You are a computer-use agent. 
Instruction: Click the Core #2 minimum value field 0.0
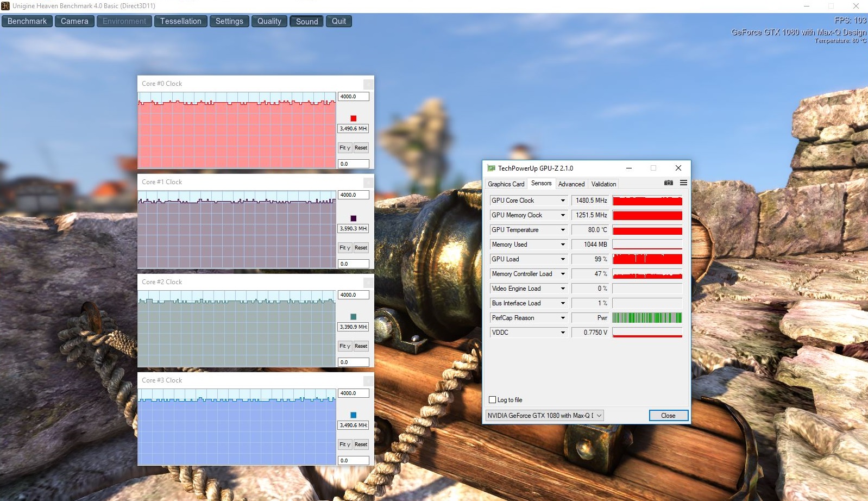click(354, 362)
